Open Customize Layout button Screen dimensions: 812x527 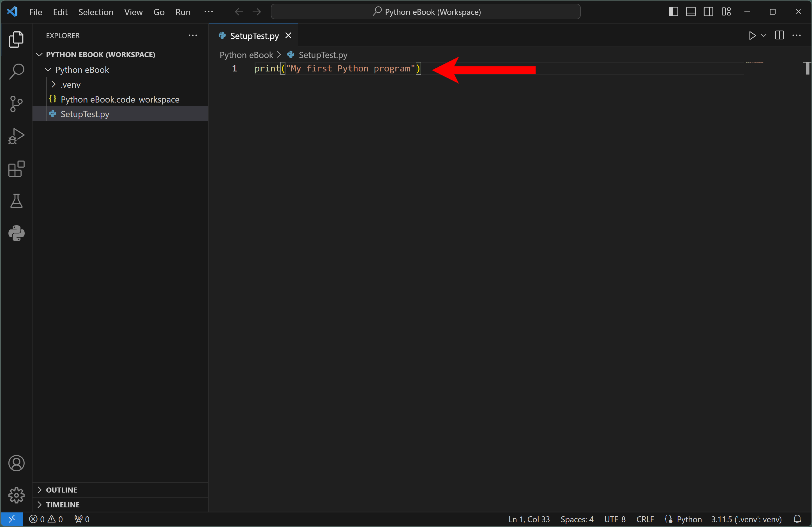click(726, 11)
